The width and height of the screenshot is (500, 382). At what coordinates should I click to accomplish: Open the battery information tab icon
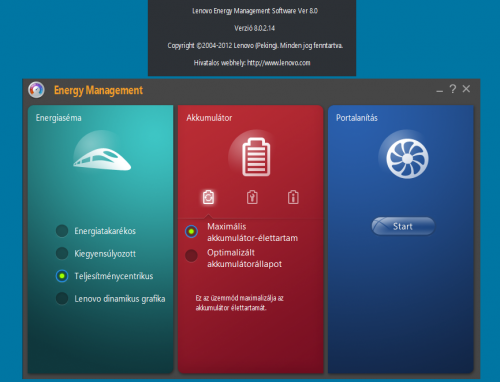(293, 197)
